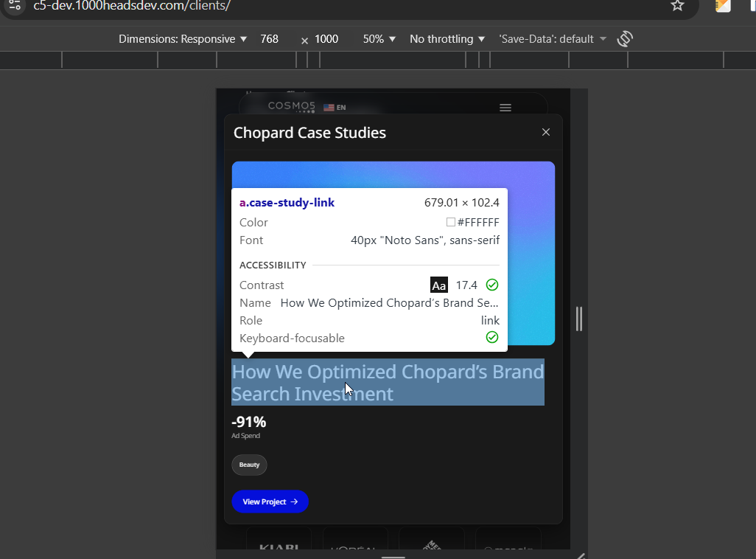Open the Chopard Brand Search case study link

click(388, 382)
